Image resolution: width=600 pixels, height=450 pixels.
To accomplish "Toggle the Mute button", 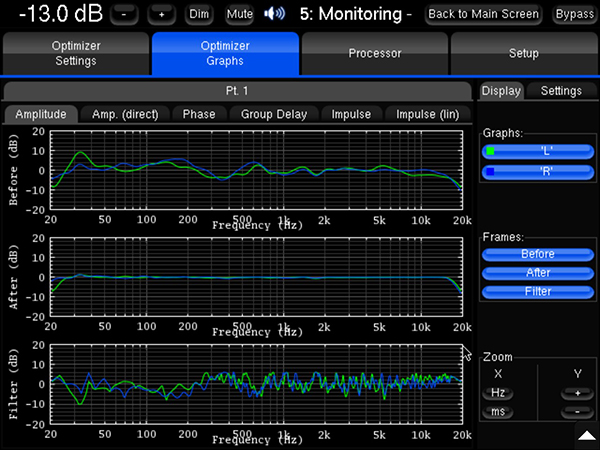I will pyautogui.click(x=240, y=15).
